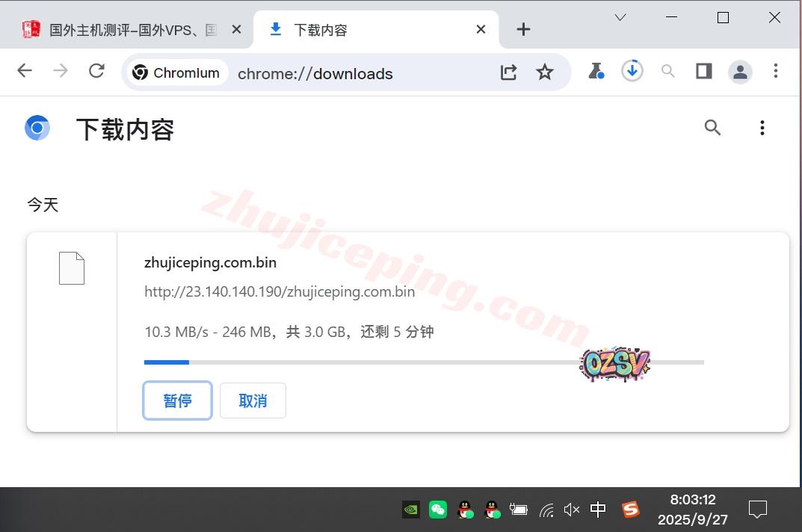Pause the download with 暂停 button
Image resolution: width=802 pixels, height=532 pixels.
coord(177,400)
